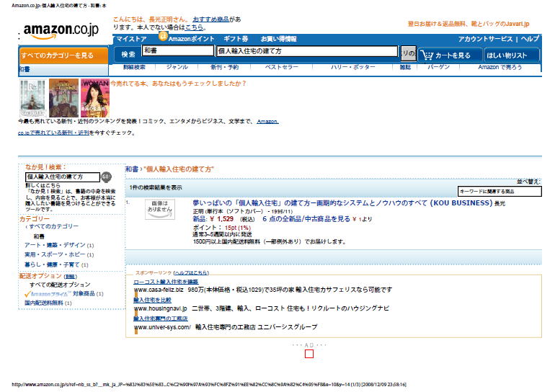555x392 pixels.
Task: Open the Amazonポイント tab
Action: pos(191,39)
